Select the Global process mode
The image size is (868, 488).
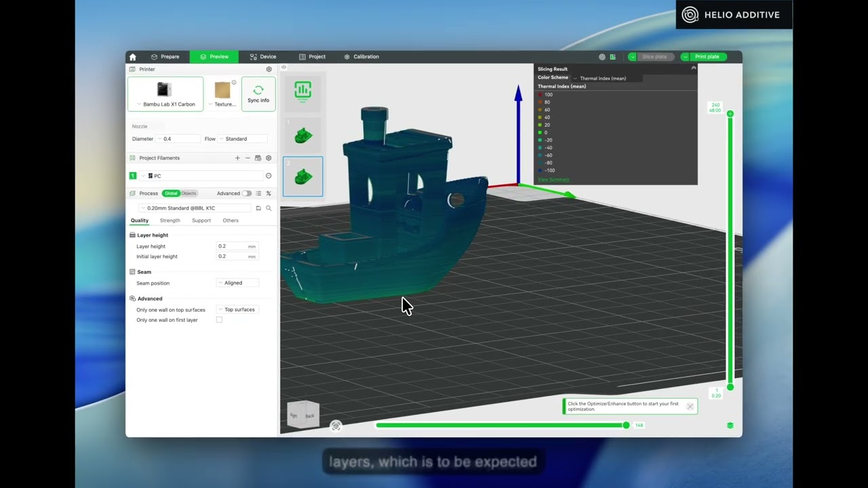pos(171,193)
